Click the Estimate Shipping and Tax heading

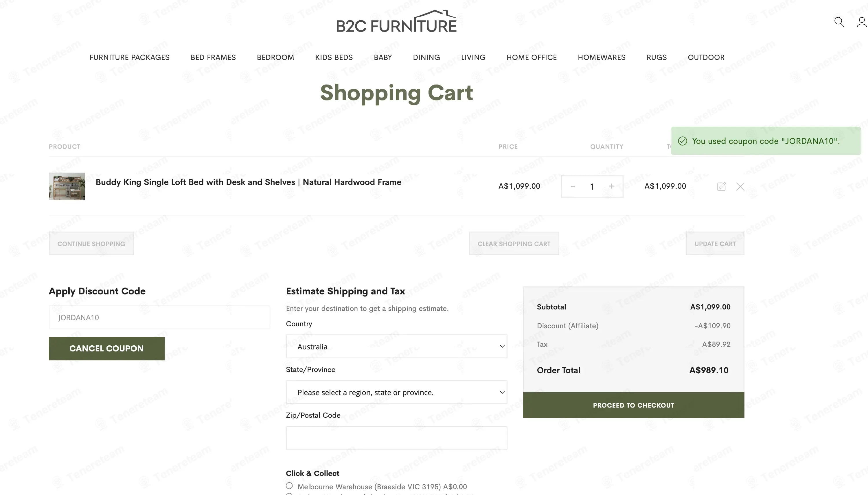pyautogui.click(x=345, y=291)
